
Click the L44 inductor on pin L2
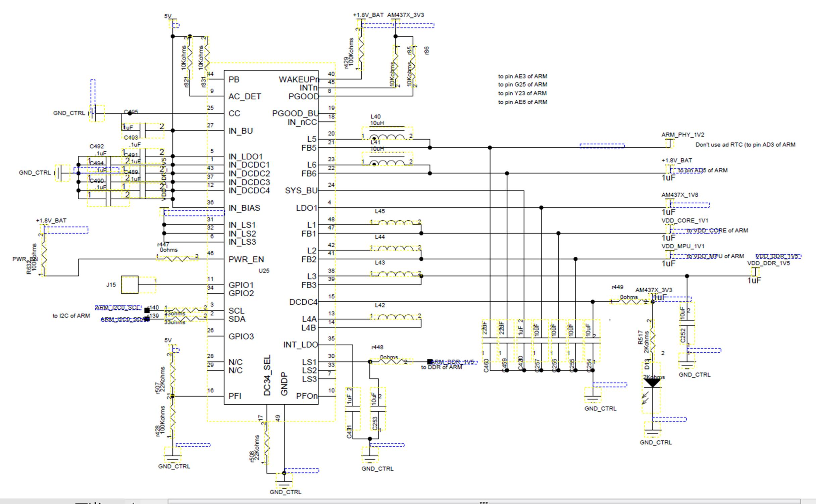[x=395, y=248]
